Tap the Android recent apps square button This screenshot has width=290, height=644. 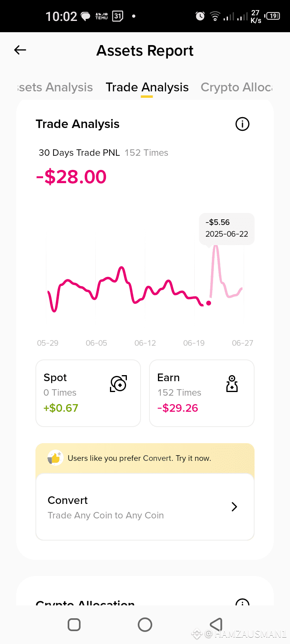pos(74,625)
